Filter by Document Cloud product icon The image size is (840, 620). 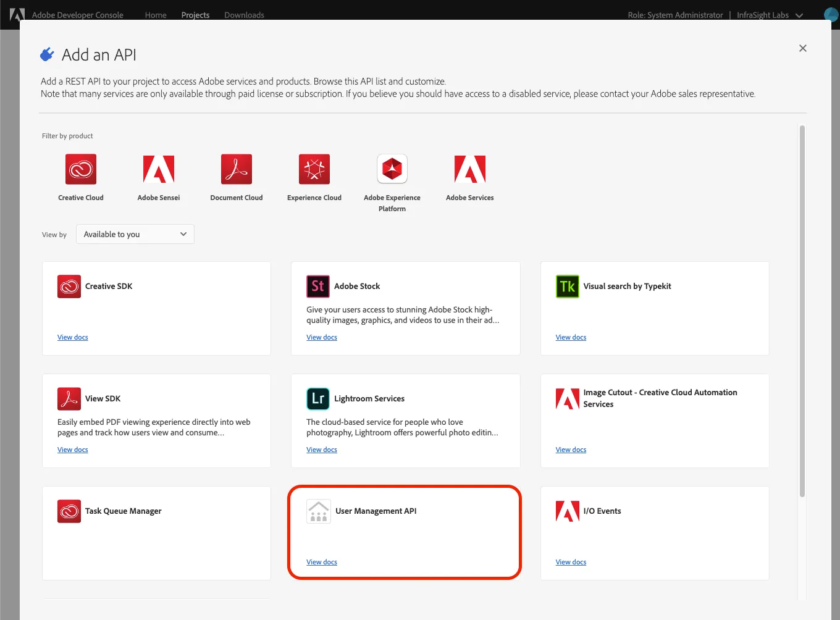(x=237, y=169)
